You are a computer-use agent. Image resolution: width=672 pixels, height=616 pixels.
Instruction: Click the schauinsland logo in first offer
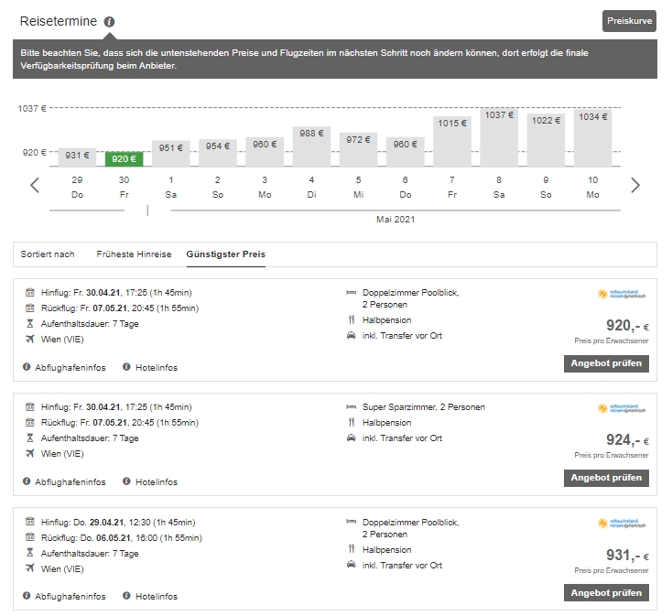coord(621,295)
